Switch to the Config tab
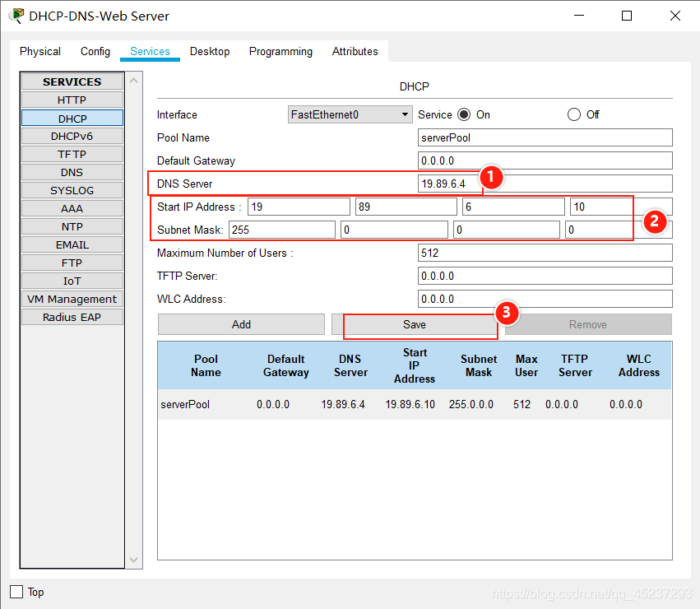The width and height of the screenshot is (700, 609). (95, 51)
